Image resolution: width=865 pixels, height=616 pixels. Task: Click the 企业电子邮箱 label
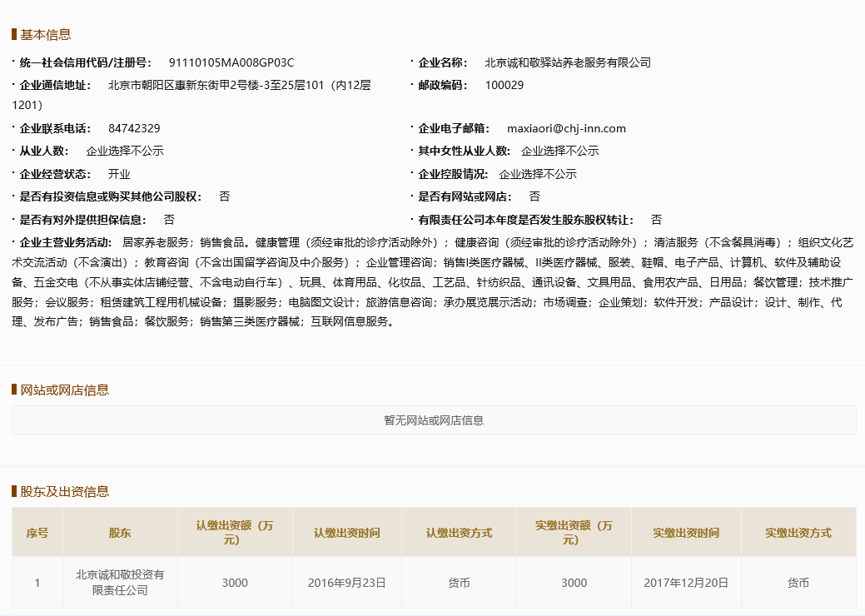coord(454,128)
